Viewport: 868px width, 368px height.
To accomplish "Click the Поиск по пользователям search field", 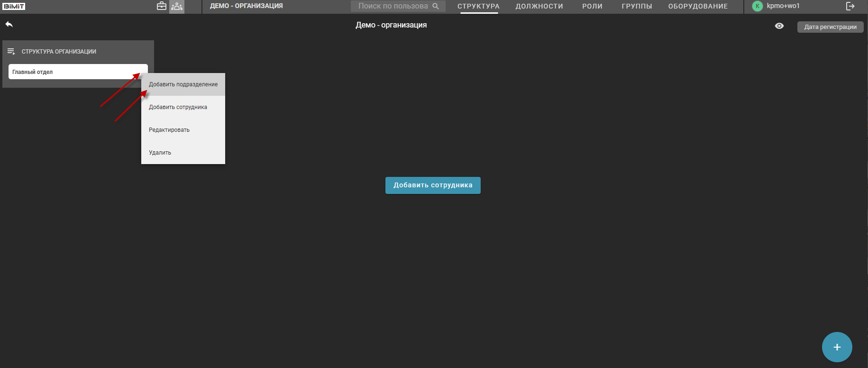I will [x=393, y=6].
